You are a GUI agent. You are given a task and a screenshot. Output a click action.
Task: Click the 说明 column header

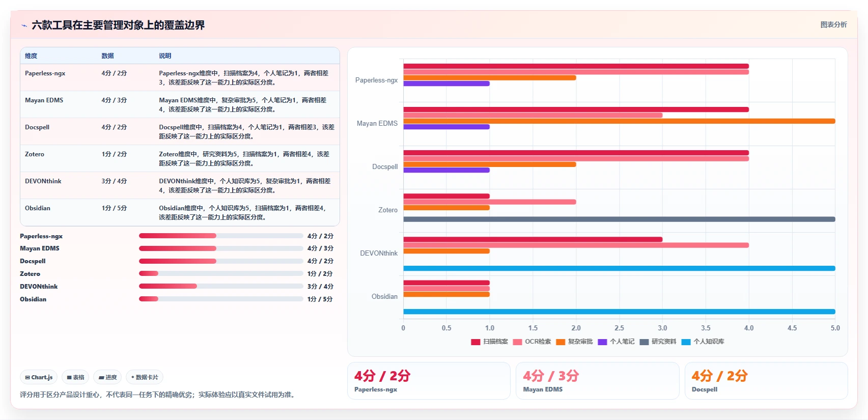[x=165, y=56]
